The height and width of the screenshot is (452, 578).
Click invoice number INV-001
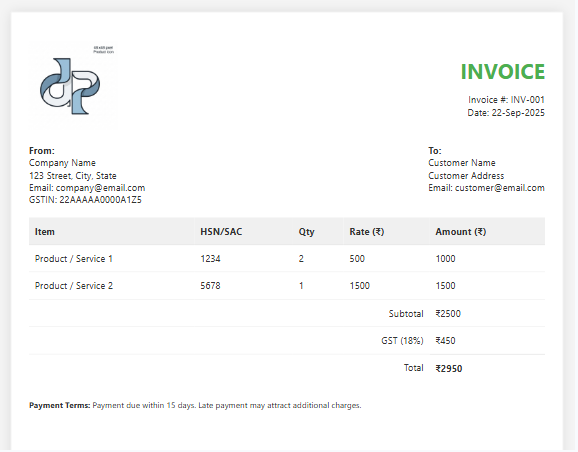(x=527, y=100)
